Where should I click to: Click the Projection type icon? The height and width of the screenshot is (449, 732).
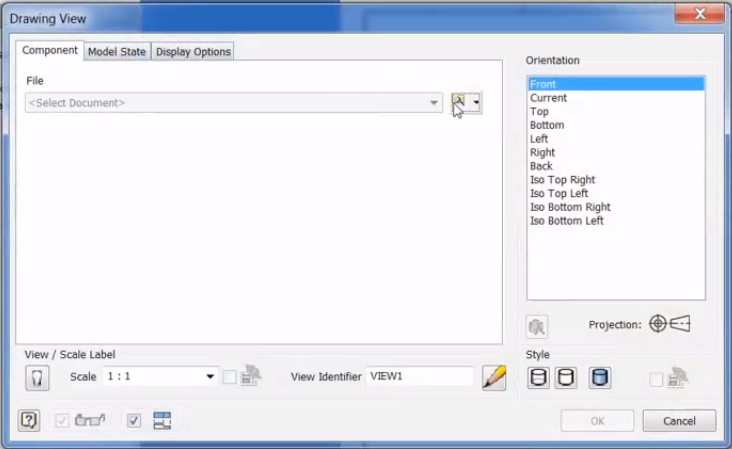pyautogui.click(x=670, y=324)
